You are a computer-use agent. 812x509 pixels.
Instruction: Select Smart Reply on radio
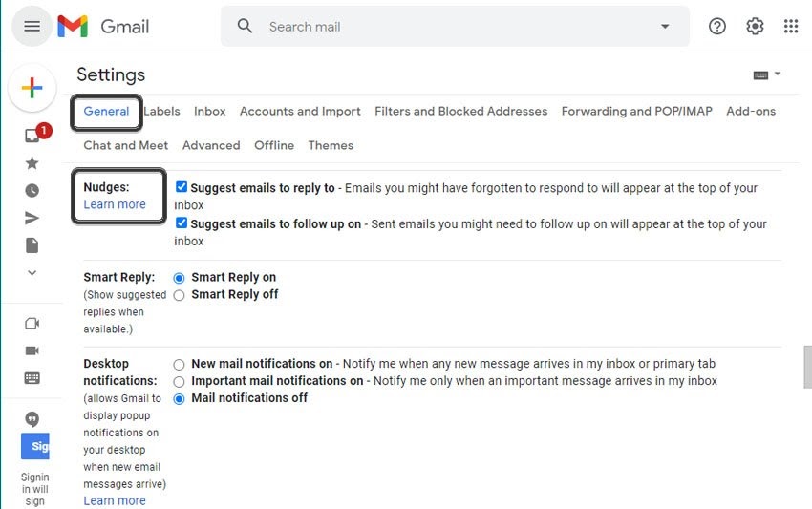coord(179,278)
